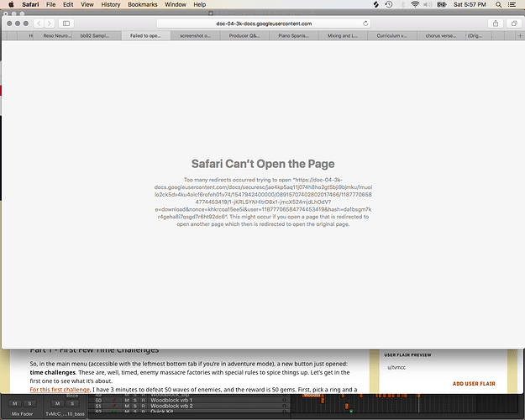Go forward with Safari's forward arrow
Image resolution: width=525 pixels, height=420 pixels.
coord(50,24)
